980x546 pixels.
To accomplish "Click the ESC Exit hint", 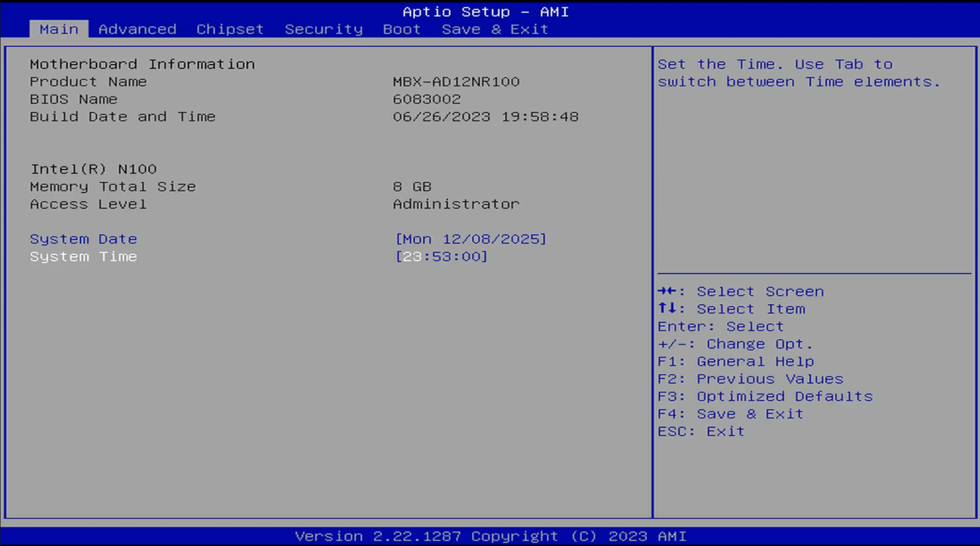I will tap(701, 431).
